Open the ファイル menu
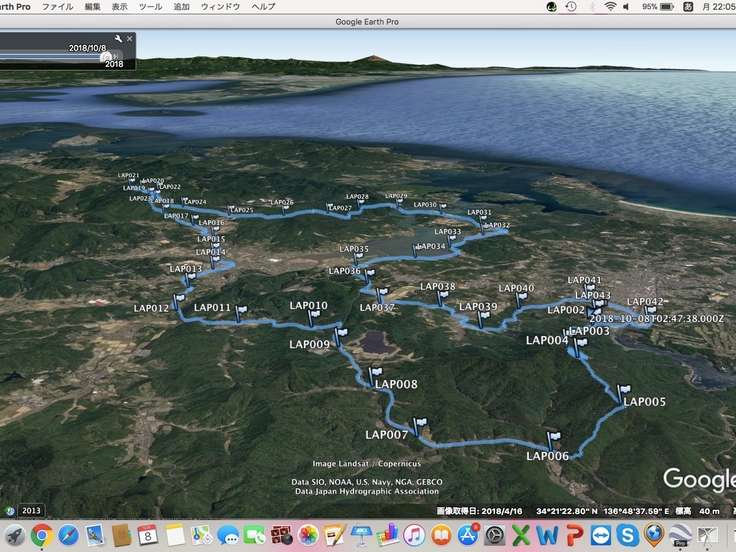The height and width of the screenshot is (552, 736). pyautogui.click(x=57, y=6)
